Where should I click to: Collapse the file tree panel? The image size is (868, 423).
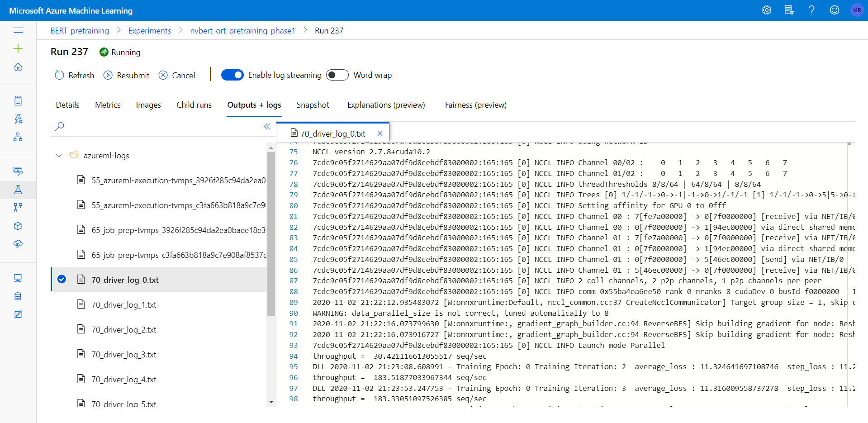point(267,126)
